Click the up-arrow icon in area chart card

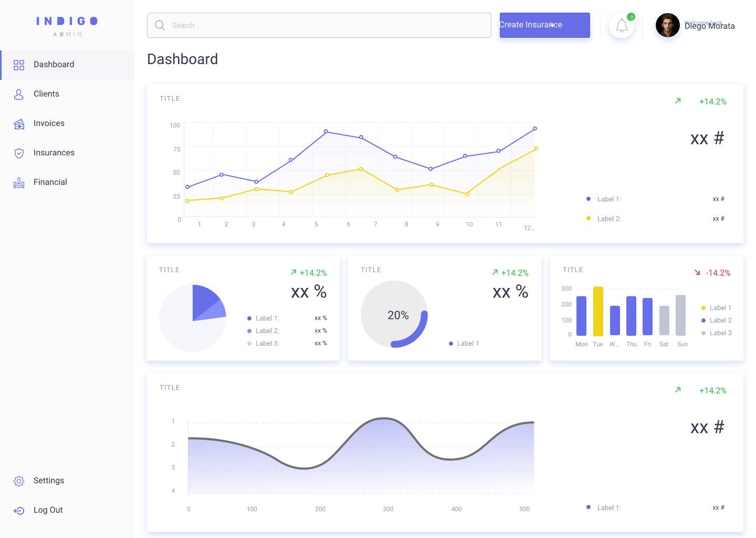(678, 390)
